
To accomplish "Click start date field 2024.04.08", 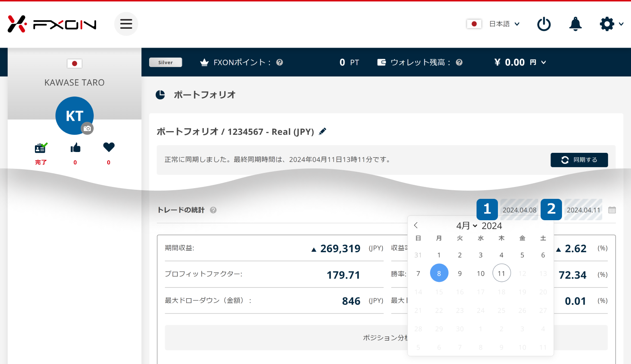I will click(x=519, y=210).
